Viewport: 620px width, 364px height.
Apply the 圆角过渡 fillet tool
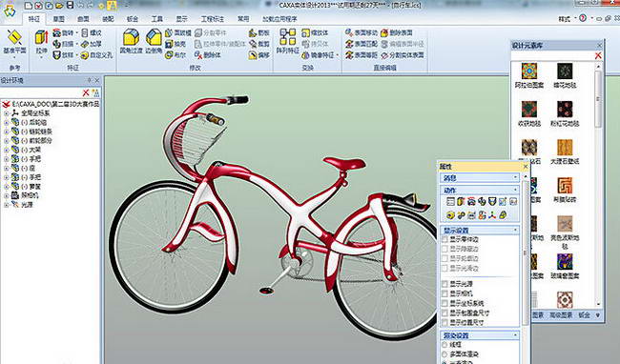click(131, 42)
